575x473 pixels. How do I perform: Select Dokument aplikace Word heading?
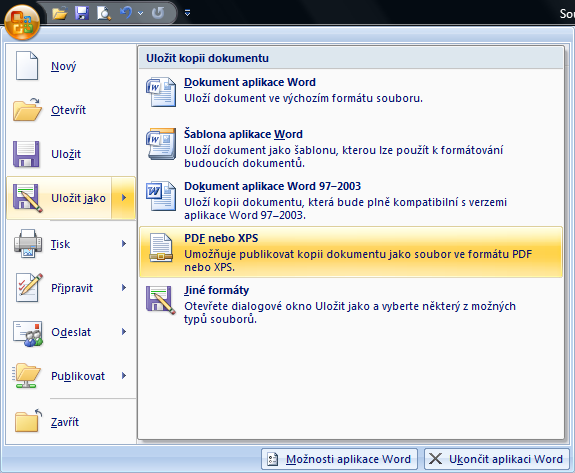click(250, 82)
